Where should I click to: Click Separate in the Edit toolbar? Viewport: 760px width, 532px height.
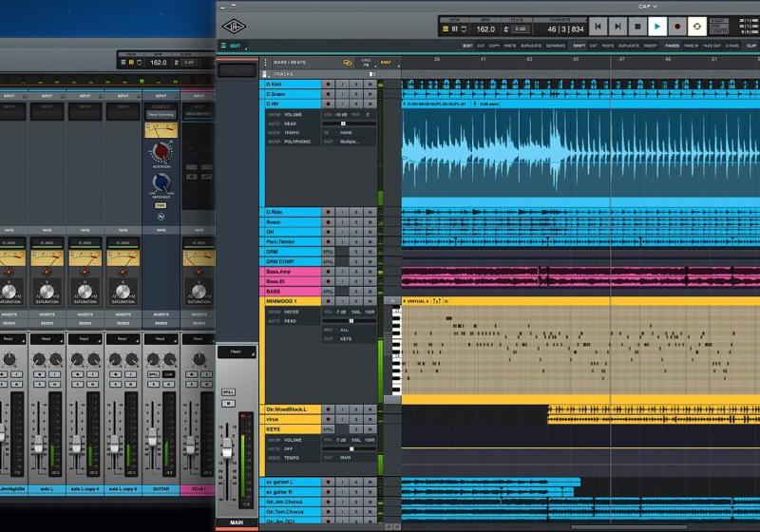[556, 46]
